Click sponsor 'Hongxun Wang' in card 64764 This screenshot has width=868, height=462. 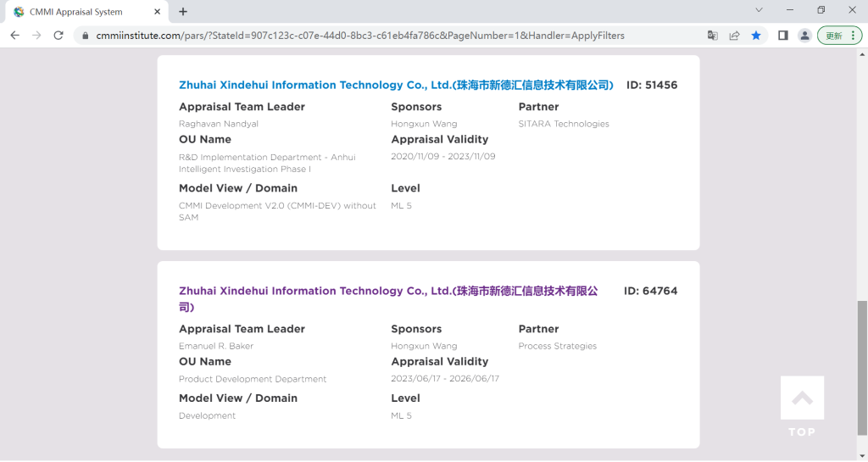tap(424, 346)
